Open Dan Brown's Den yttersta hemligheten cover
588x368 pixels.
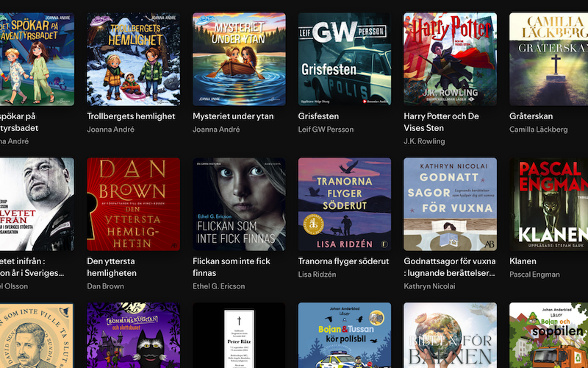133,204
